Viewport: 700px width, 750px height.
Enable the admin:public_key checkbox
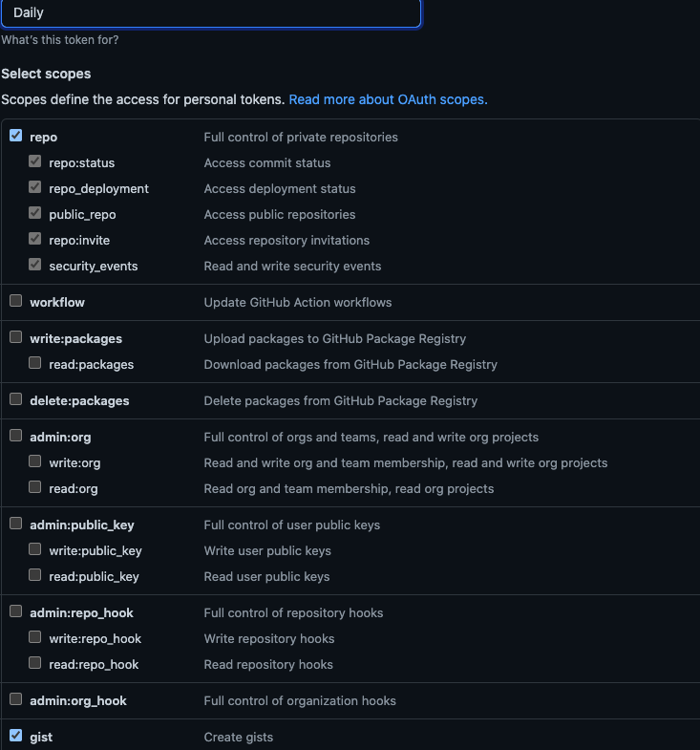[16, 524]
